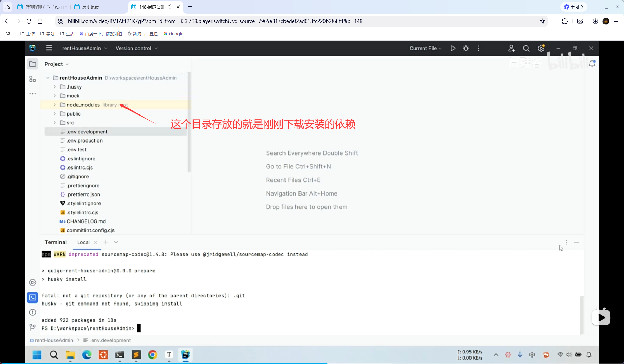Image resolution: width=624 pixels, height=364 pixels.
Task: Open a new browser tab
Action: coord(190,7)
